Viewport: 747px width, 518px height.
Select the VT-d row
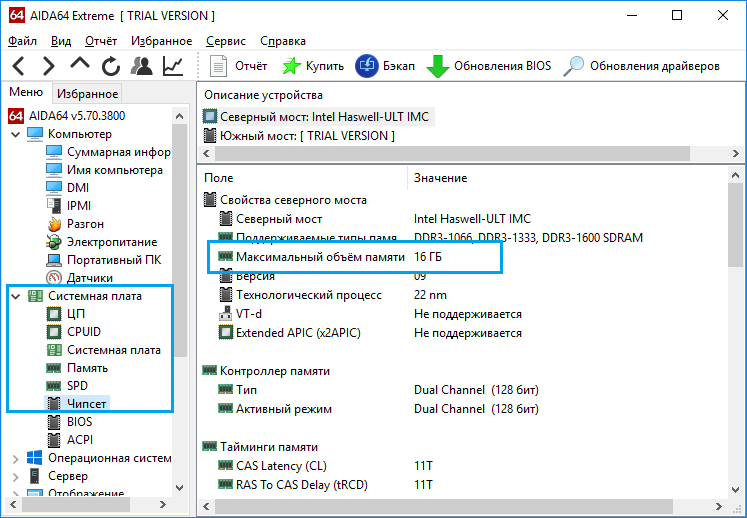pos(369,315)
